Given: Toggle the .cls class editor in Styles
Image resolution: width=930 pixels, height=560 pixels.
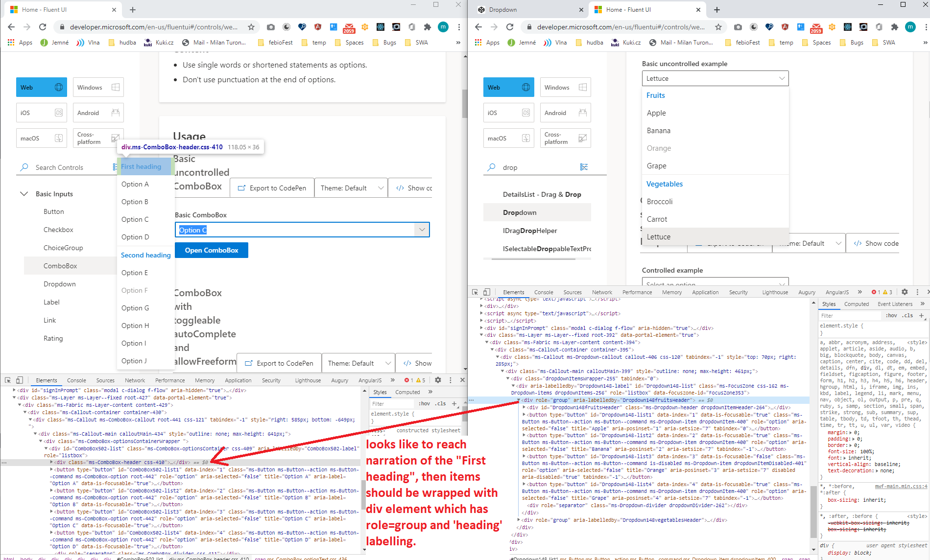Looking at the screenshot, I should point(440,403).
